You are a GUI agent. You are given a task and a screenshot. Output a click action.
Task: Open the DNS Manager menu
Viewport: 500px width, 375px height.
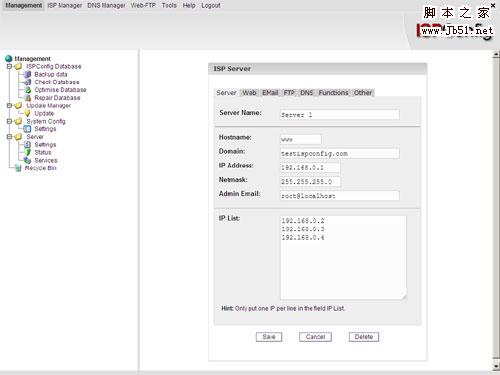coord(106,5)
